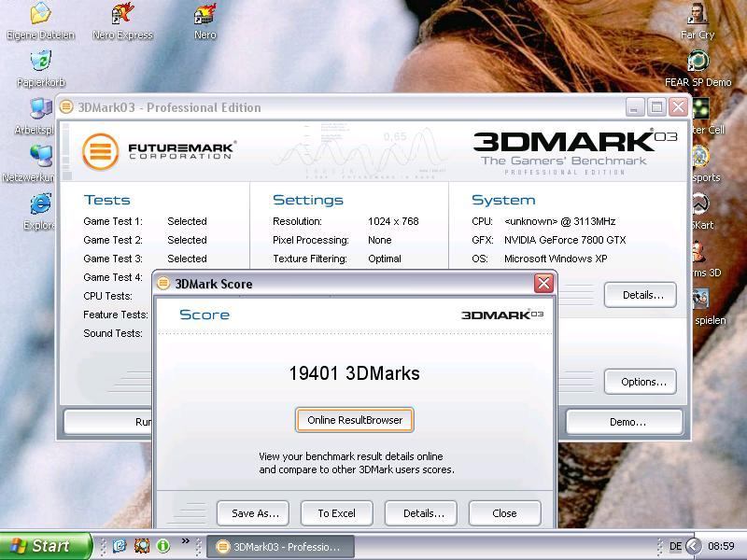Expand hidden system tray icons arrow
747x560 pixels.
(694, 546)
